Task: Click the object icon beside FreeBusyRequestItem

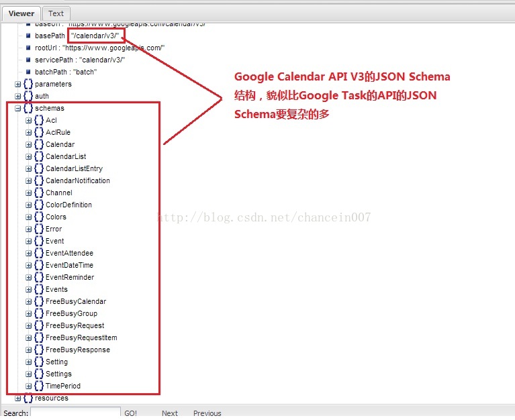Action: click(39, 337)
